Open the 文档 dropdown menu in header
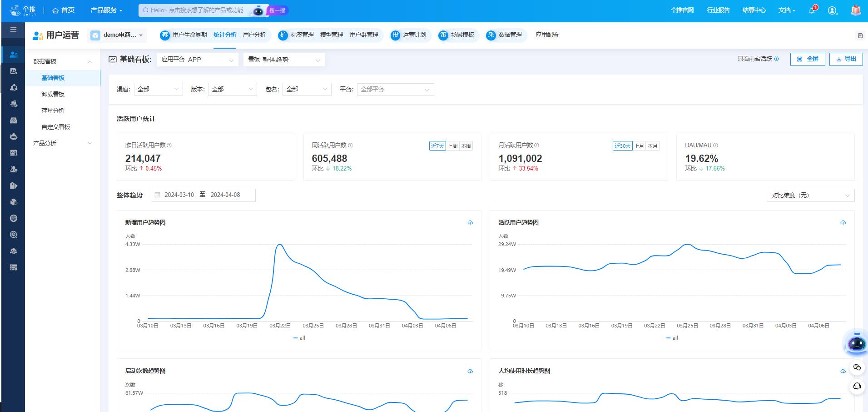Viewport: 868px width, 412px height. click(x=787, y=10)
